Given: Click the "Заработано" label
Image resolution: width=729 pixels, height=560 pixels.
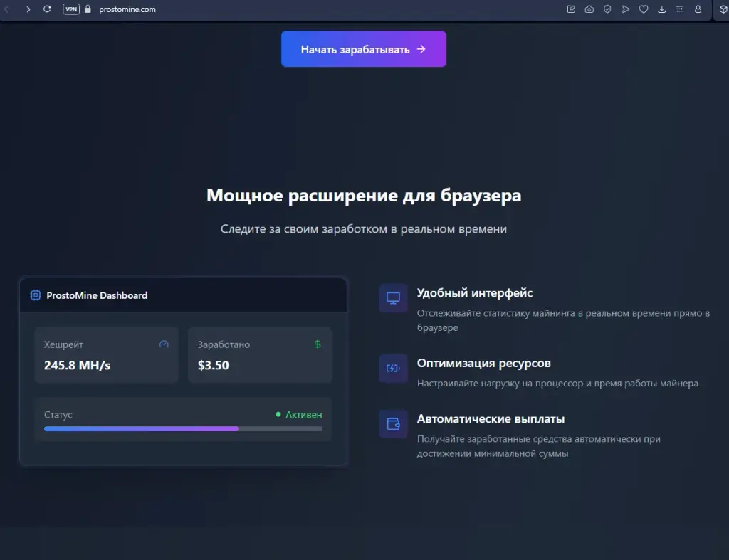Looking at the screenshot, I should pyautogui.click(x=224, y=344).
